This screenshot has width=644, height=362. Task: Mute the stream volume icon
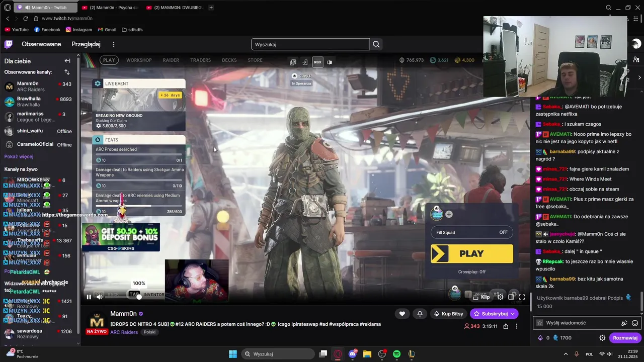[100, 297]
